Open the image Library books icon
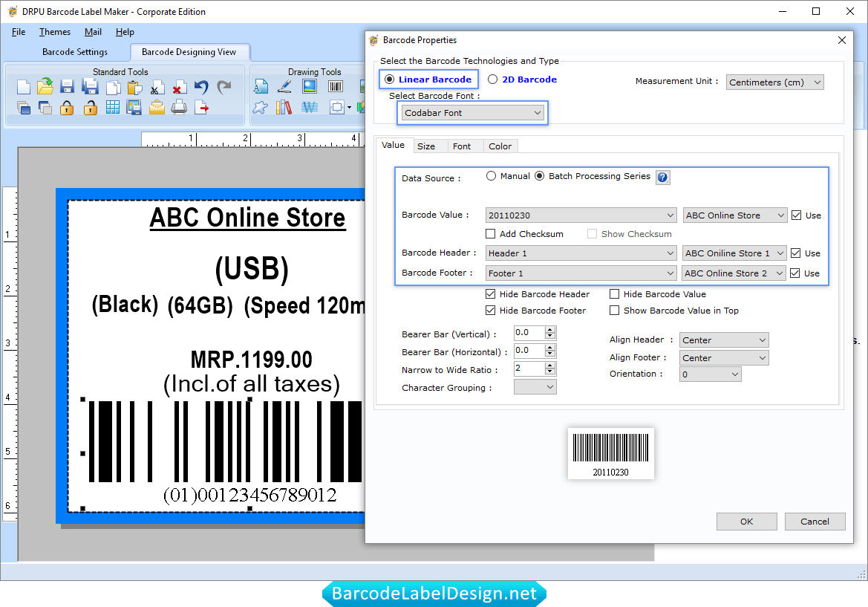 [284, 108]
